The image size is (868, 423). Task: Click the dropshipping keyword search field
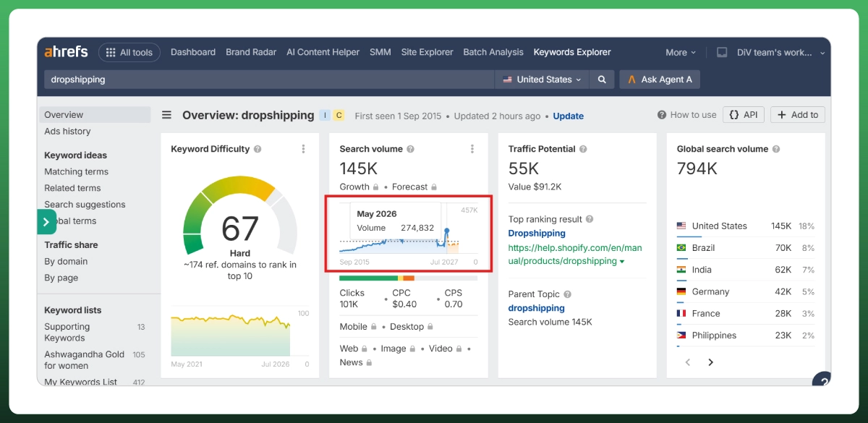click(269, 80)
